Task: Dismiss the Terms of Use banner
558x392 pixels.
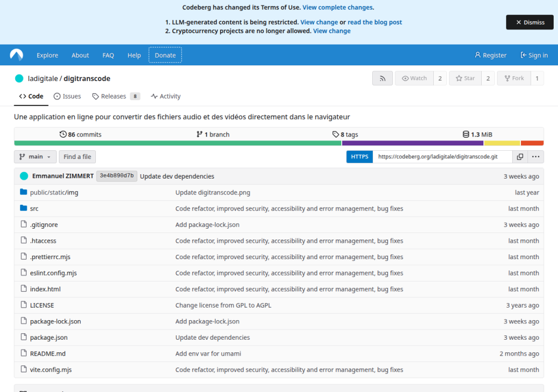Action: [530, 22]
